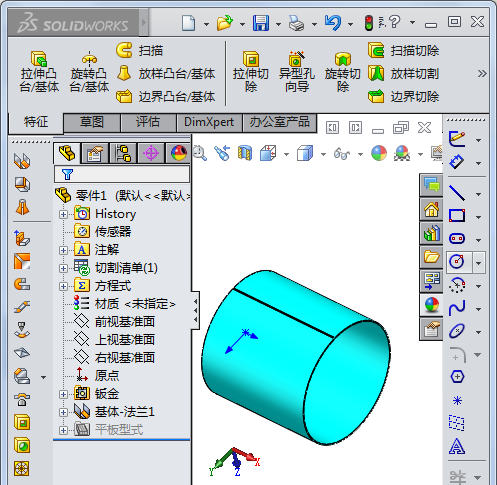Screen dimensions: 497x485
Task: Open the 草图 command tab
Action: coord(92,122)
